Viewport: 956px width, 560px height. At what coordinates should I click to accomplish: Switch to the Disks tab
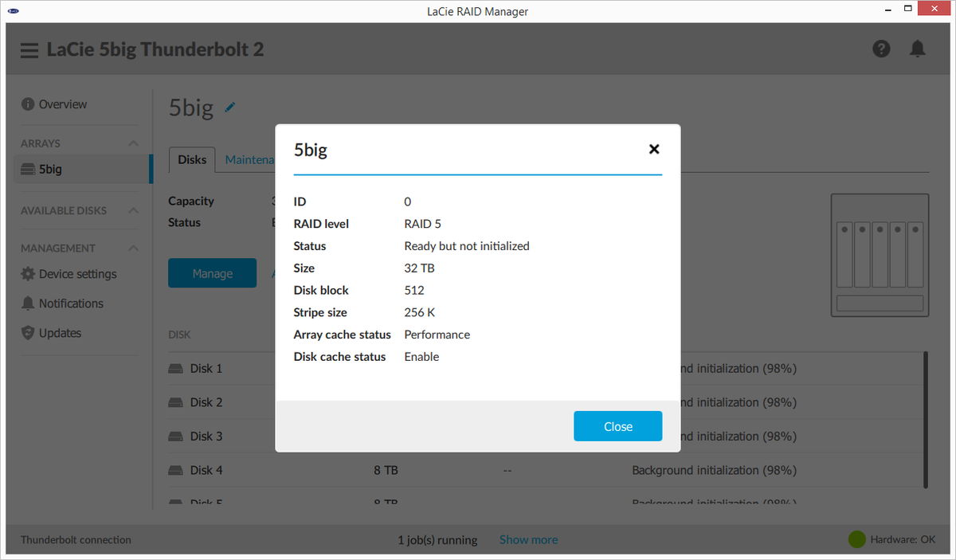(192, 159)
